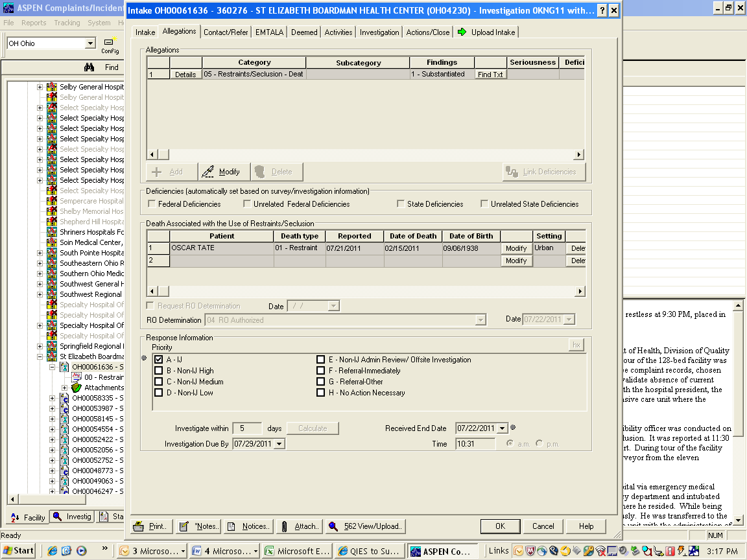Expand the OH00058335 tree node
Image resolution: width=747 pixels, height=560 pixels.
click(53, 398)
